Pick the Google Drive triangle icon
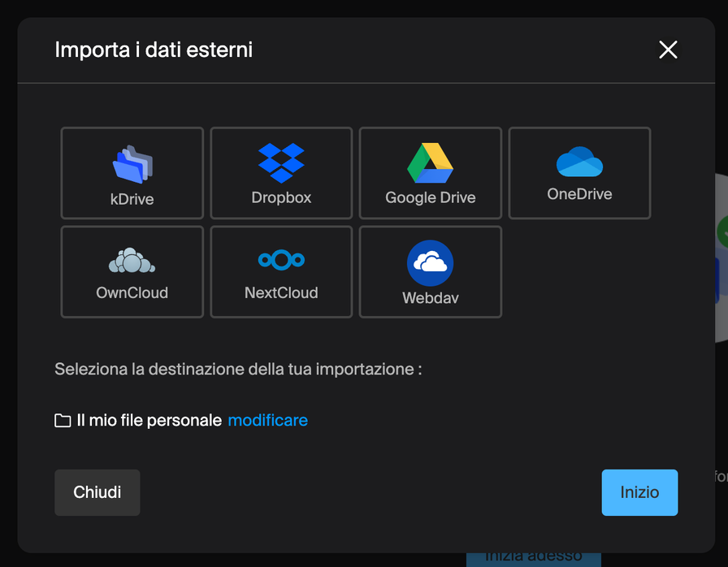728x567 pixels. coord(430,163)
